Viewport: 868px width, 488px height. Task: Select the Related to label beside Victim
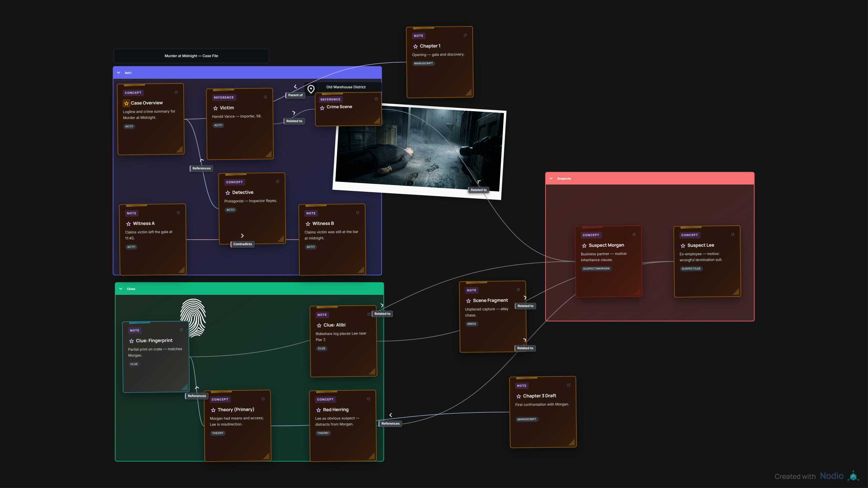tap(294, 121)
